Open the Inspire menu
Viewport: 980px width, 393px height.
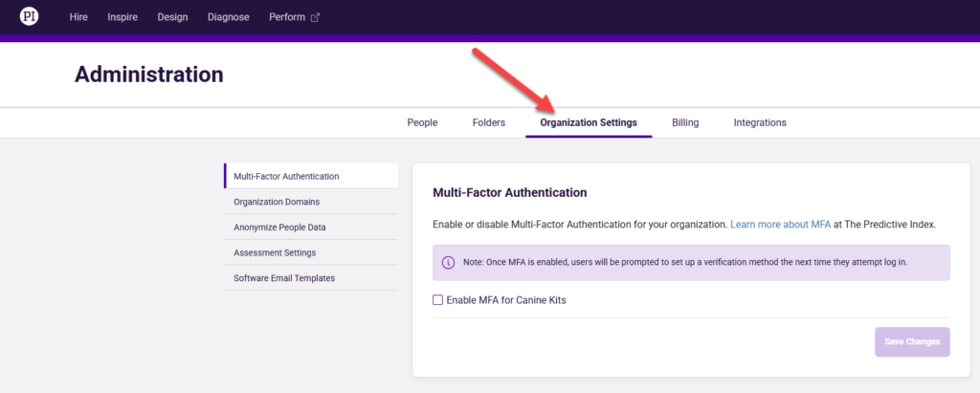(122, 17)
